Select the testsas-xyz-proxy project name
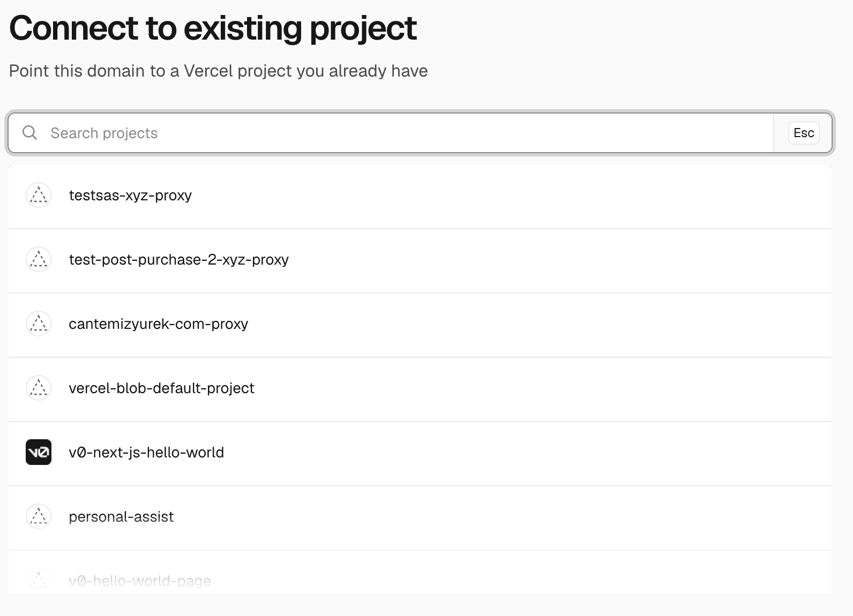The height and width of the screenshot is (616, 853). click(130, 196)
